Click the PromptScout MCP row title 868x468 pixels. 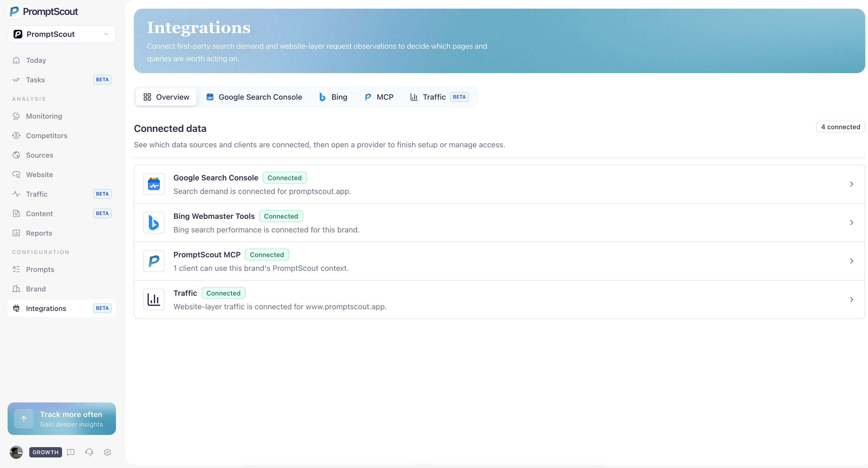pyautogui.click(x=207, y=255)
